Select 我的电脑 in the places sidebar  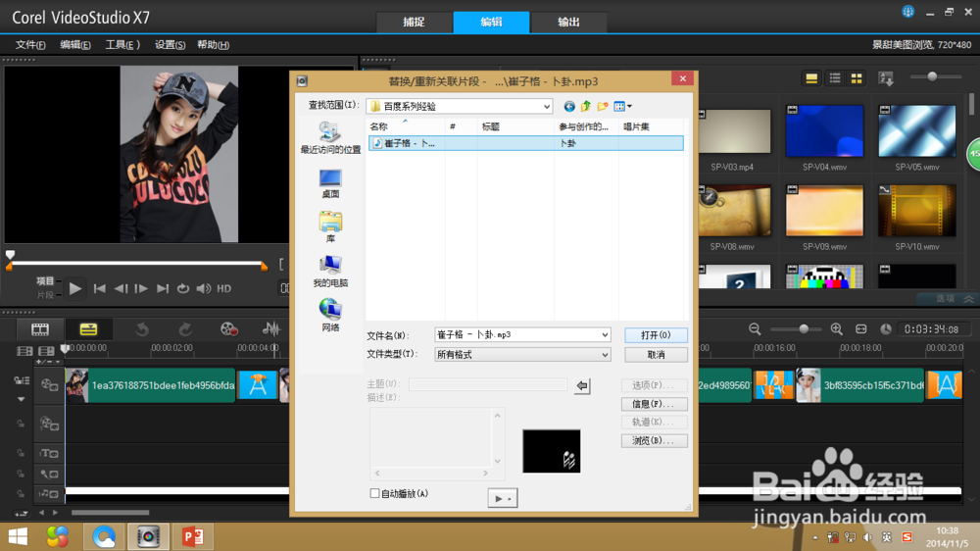pyautogui.click(x=330, y=272)
